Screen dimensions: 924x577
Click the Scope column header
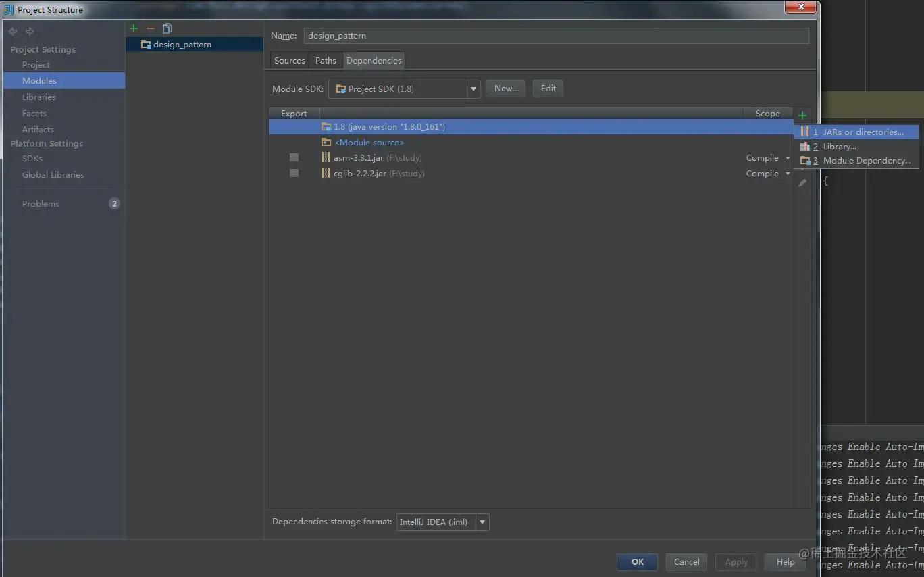coord(768,113)
